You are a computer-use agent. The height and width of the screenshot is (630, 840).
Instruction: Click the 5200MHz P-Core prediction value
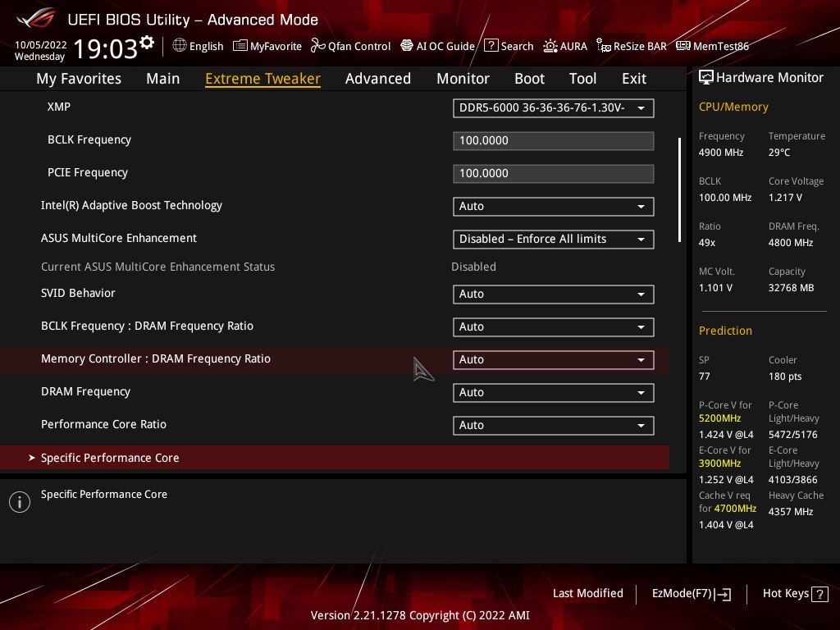point(720,418)
